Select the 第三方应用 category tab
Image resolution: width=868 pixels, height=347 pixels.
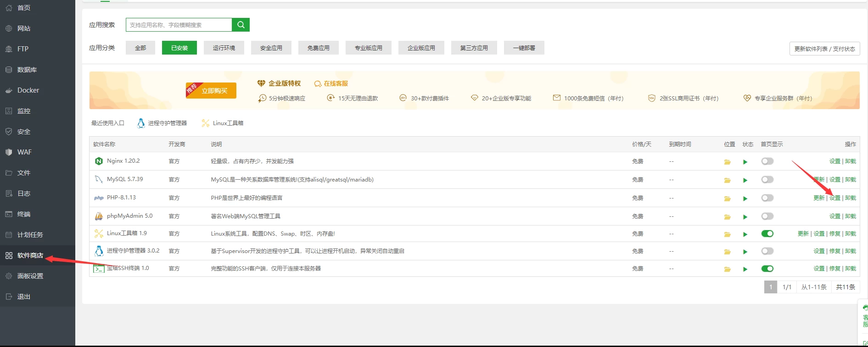click(x=474, y=48)
